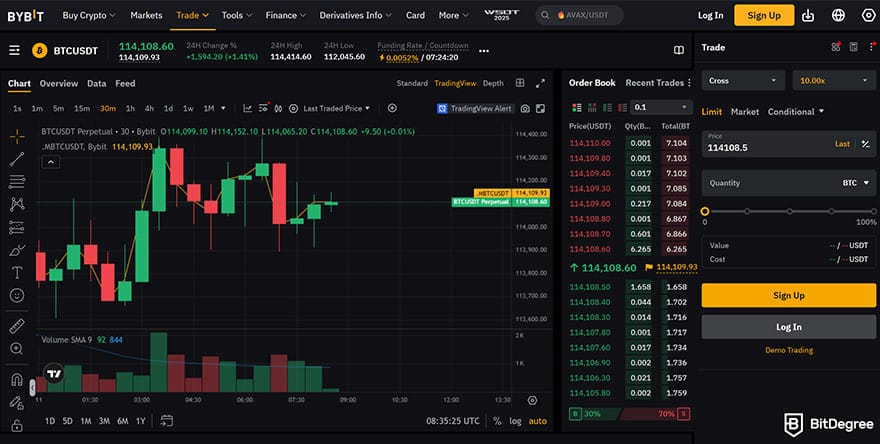Select the brush drawing tool
This screenshot has width=880, height=444.
tap(17, 250)
